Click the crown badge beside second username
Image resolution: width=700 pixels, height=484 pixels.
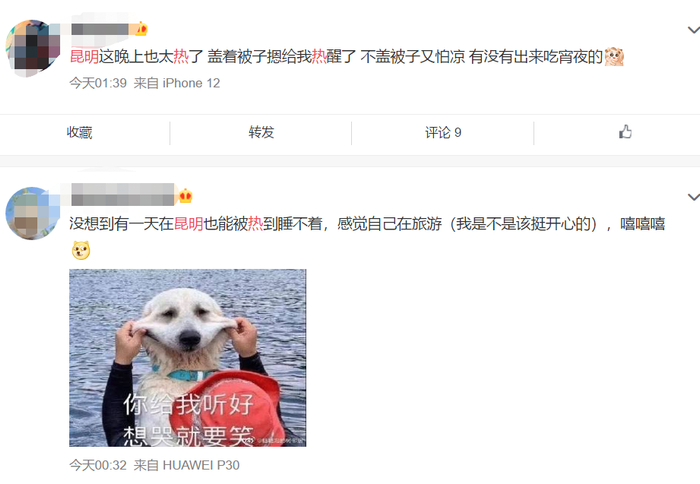click(x=185, y=196)
